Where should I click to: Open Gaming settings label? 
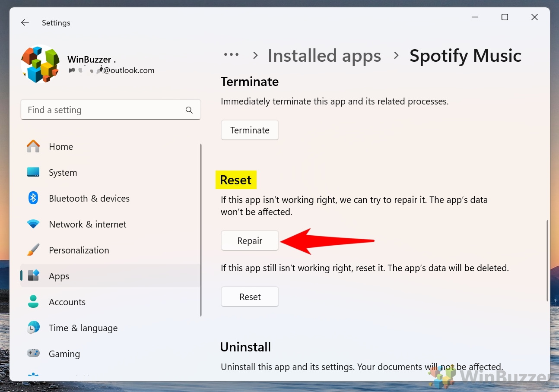[x=64, y=354]
